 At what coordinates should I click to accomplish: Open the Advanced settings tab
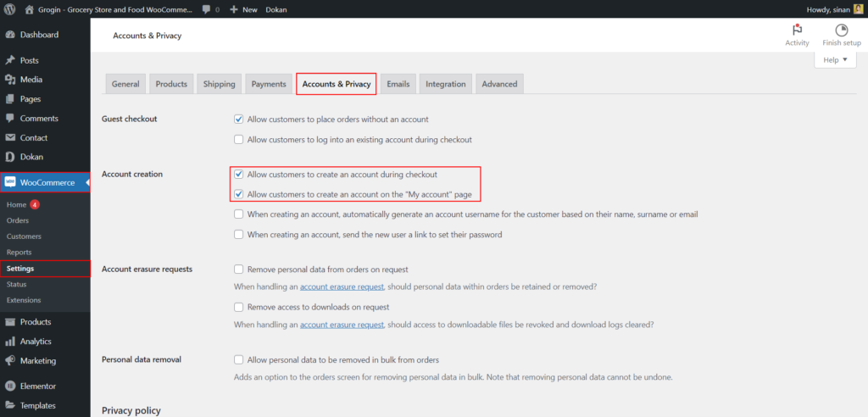point(499,84)
